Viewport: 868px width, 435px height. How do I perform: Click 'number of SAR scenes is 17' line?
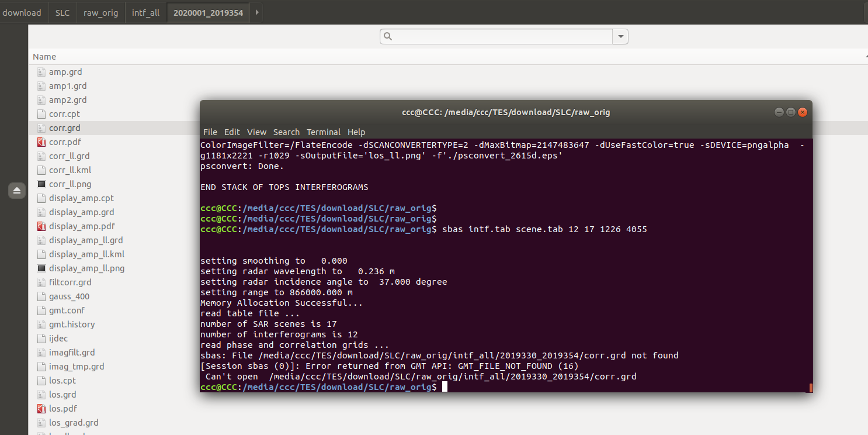point(269,324)
